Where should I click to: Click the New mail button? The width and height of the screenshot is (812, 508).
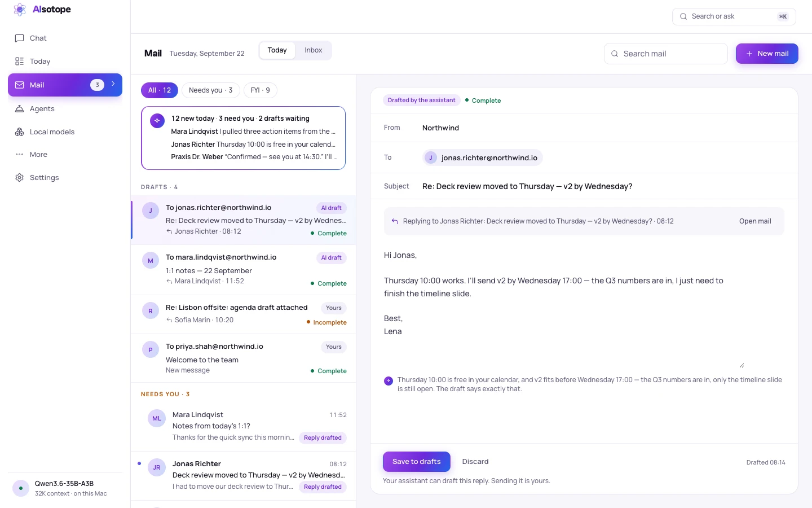click(767, 54)
